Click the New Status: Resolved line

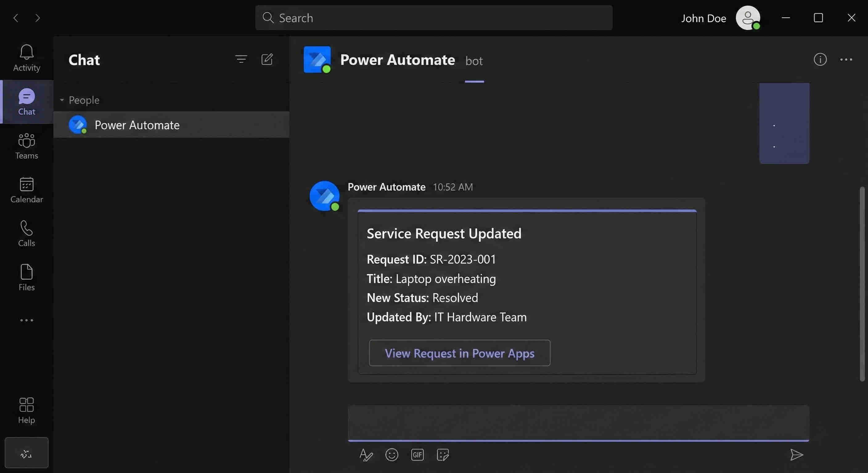422,298
